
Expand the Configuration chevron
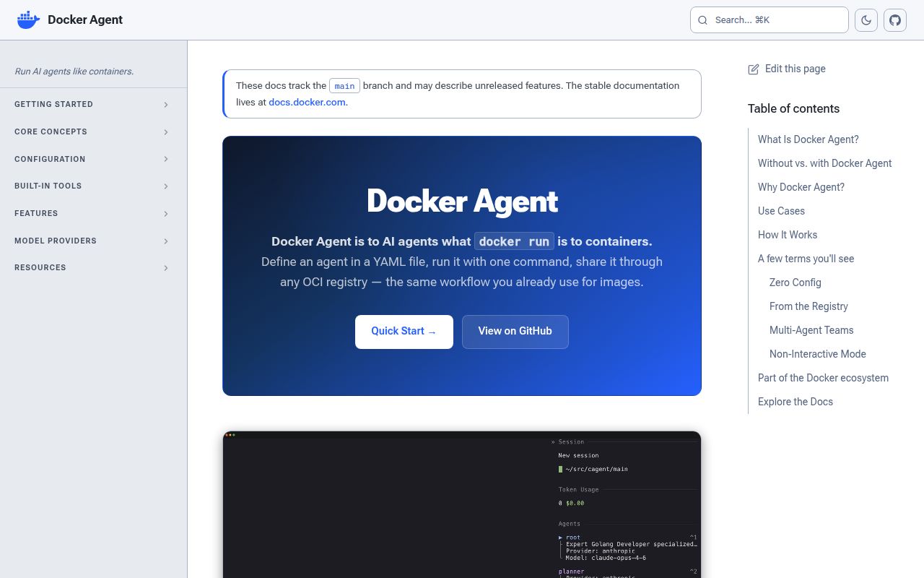[x=166, y=159]
